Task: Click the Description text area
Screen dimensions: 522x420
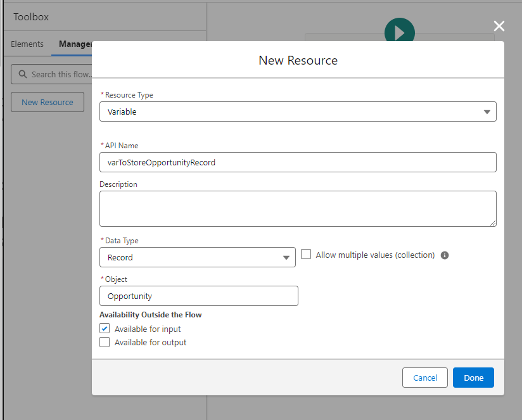Action: 298,208
